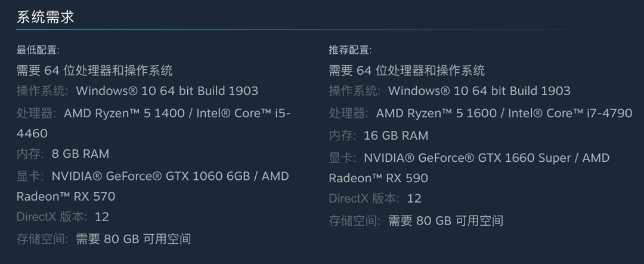Click the AMD Ryzen 5 1600 processor text
644x264 pixels.
point(436,112)
